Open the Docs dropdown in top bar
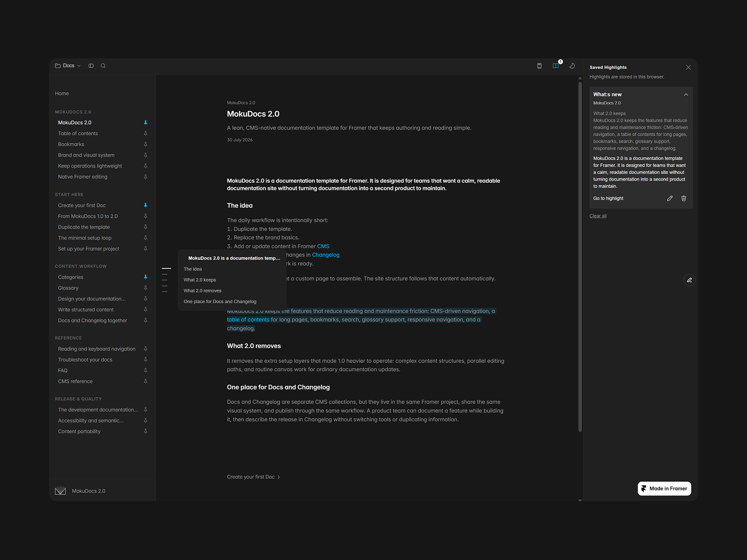Viewport: 747px width, 560px height. [68, 66]
